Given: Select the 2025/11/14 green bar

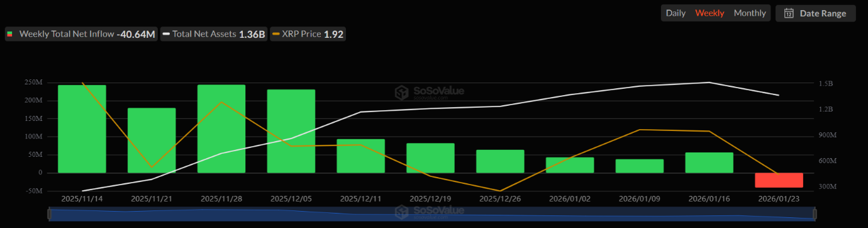Looking at the screenshot, I should (x=82, y=129).
